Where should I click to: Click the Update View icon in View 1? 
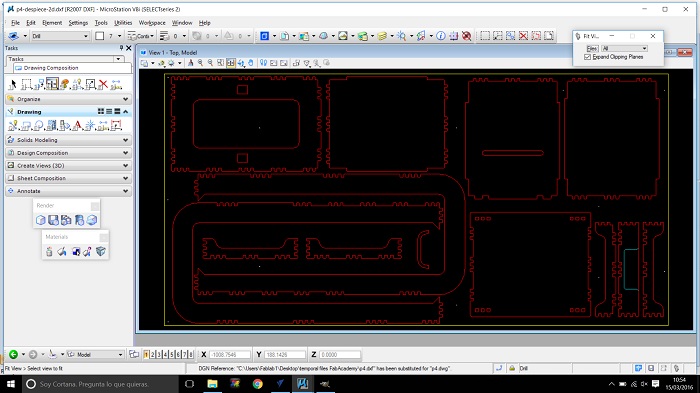tap(191, 63)
